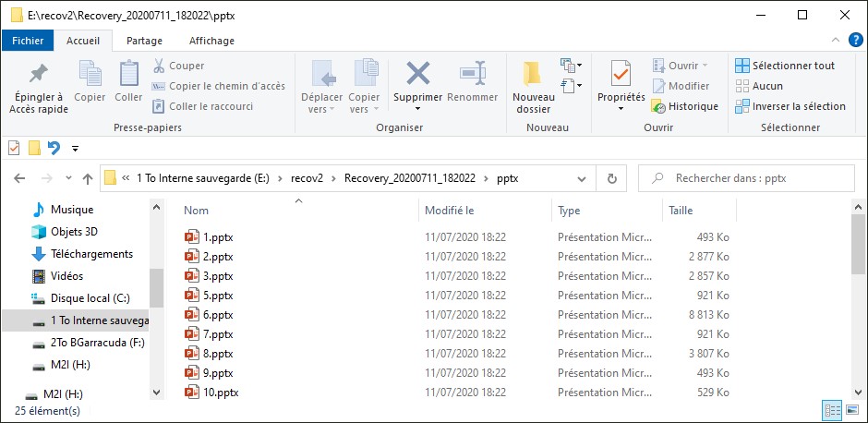868x423 pixels.
Task: Open the Historique icon in ribbon
Action: 658,106
